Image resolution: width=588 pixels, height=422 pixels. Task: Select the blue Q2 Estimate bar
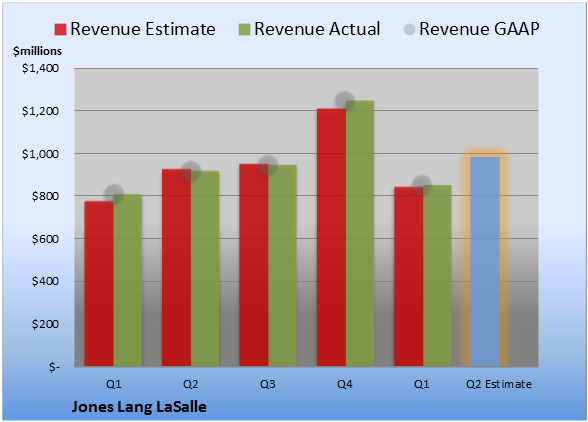(x=485, y=261)
